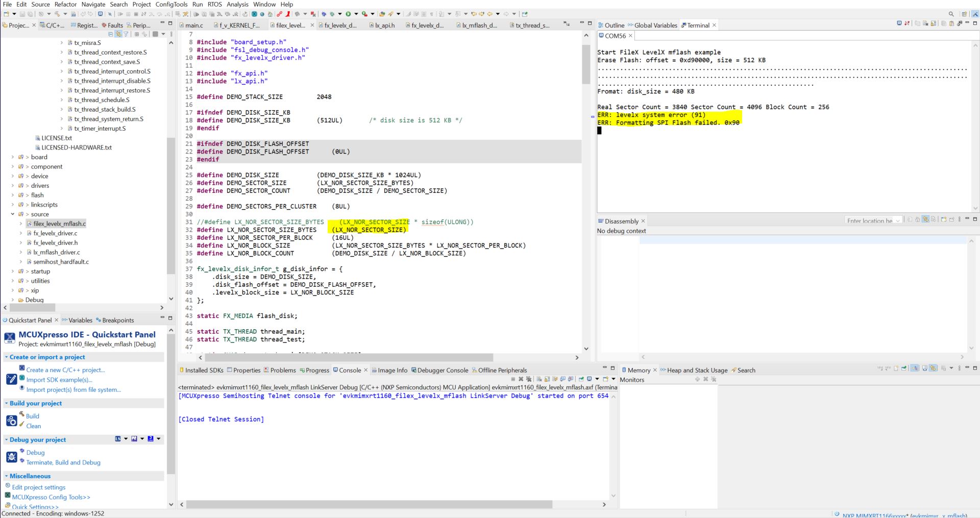Click the Search magnifier icon in the top toolbar

click(951, 14)
